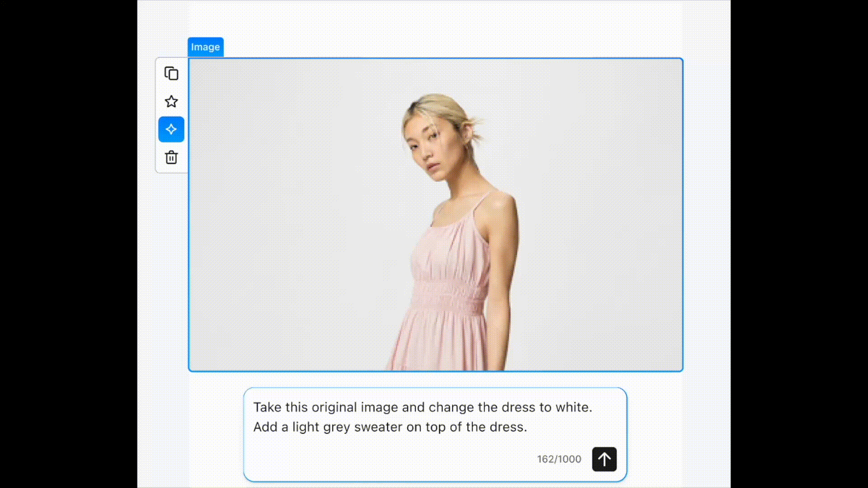
Task: Click the duplicate image icon
Action: (x=171, y=73)
